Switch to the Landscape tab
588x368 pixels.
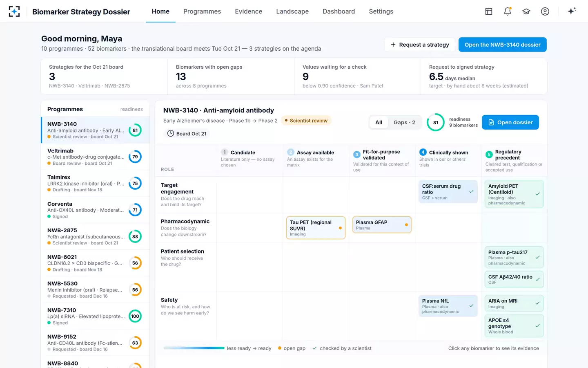[292, 11]
